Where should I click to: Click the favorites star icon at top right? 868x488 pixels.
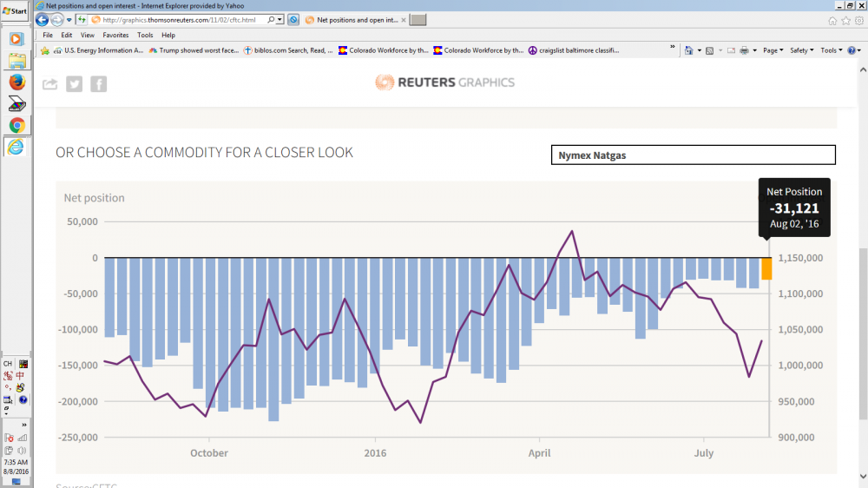(x=845, y=20)
